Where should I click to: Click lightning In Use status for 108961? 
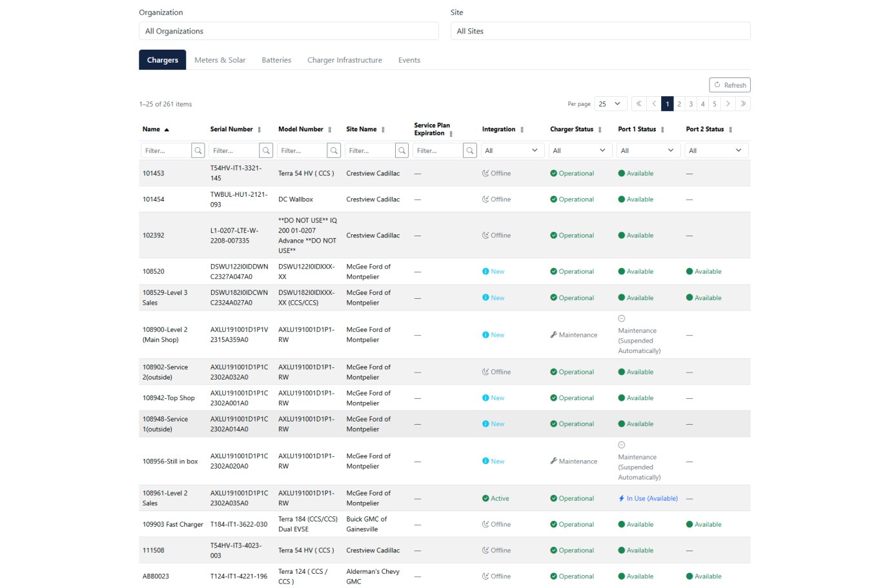coord(648,498)
